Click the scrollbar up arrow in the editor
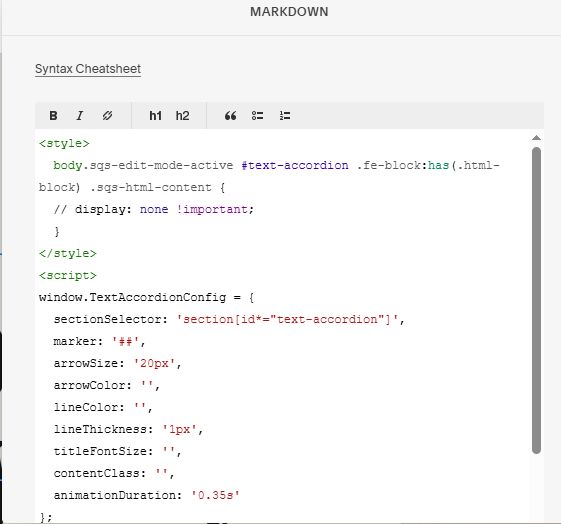Image resolution: width=561 pixels, height=524 pixels. pyautogui.click(x=536, y=138)
